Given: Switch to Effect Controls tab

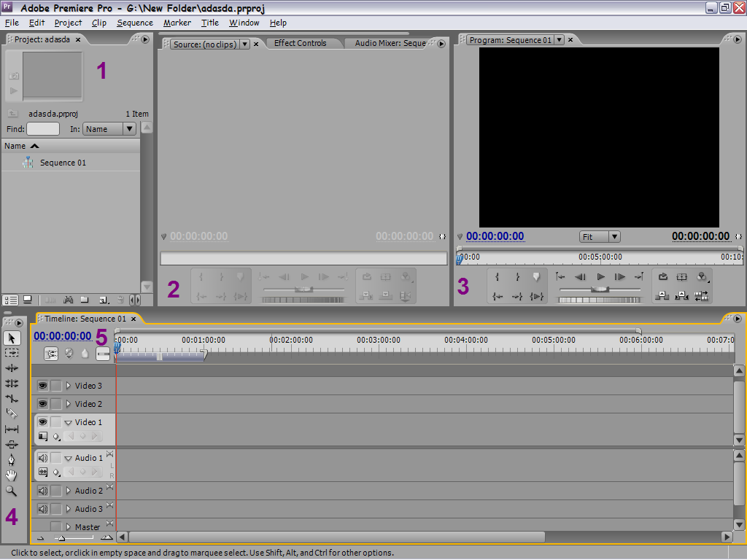Looking at the screenshot, I should (300, 43).
